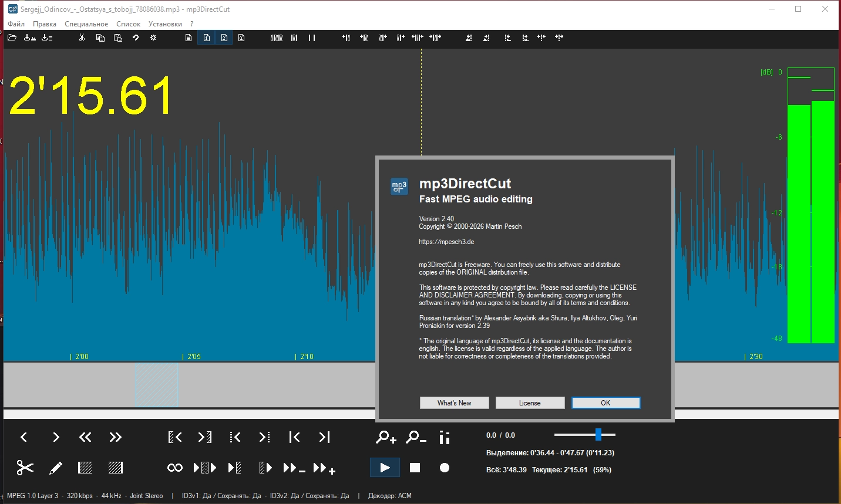Paste using the top toolbar clipboard icon
This screenshot has width=841, height=504.
click(x=117, y=38)
